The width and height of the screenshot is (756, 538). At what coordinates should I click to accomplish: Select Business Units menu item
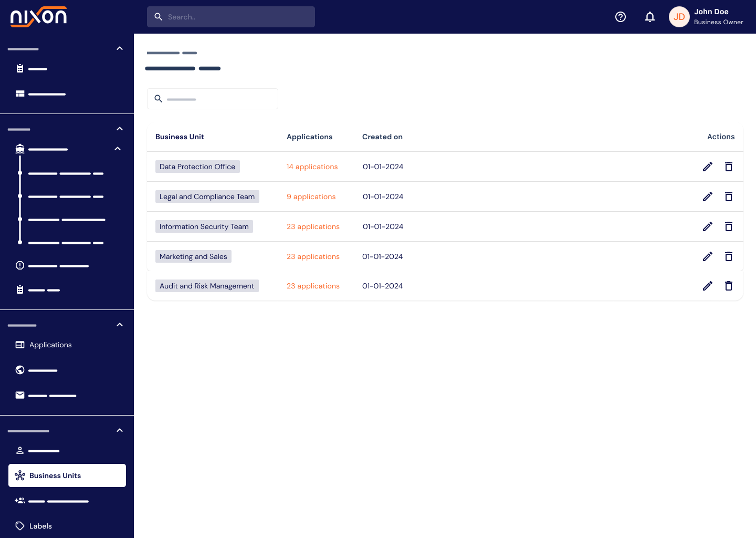pyautogui.click(x=67, y=475)
